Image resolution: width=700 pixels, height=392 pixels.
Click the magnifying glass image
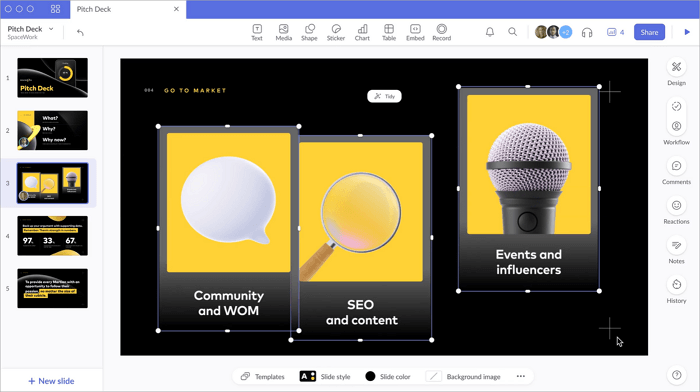coord(350,226)
